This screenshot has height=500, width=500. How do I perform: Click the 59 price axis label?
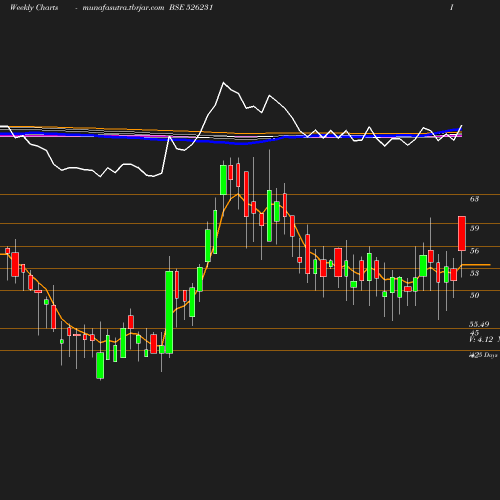474,228
